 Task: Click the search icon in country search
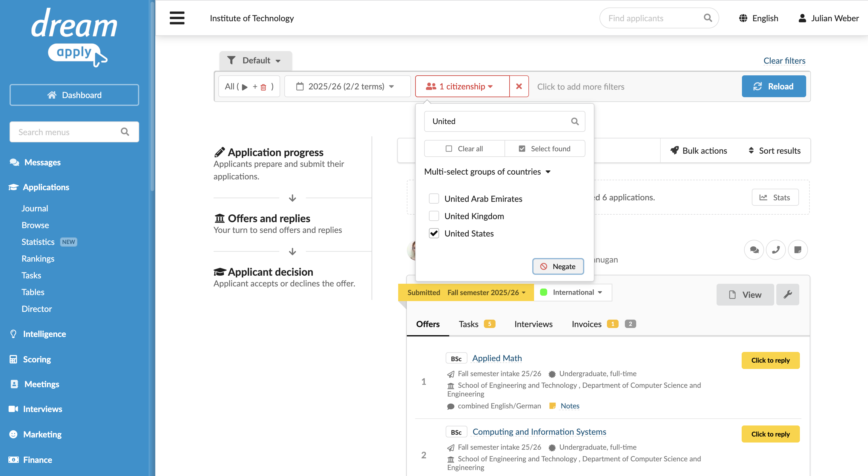[x=575, y=121]
